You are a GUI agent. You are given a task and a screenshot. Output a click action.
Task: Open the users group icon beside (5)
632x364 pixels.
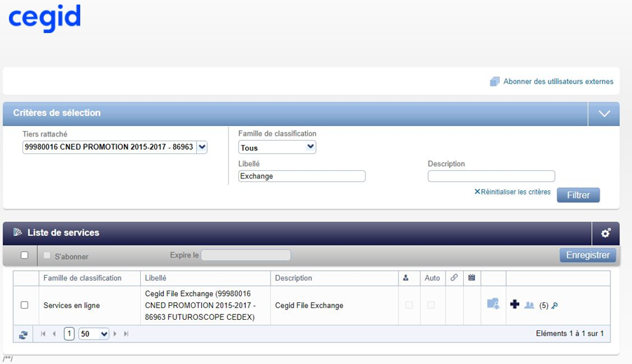pos(529,305)
